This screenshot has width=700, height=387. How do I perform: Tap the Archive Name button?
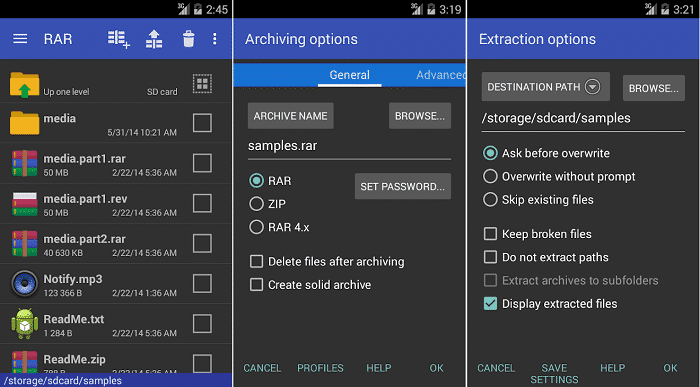(x=291, y=116)
